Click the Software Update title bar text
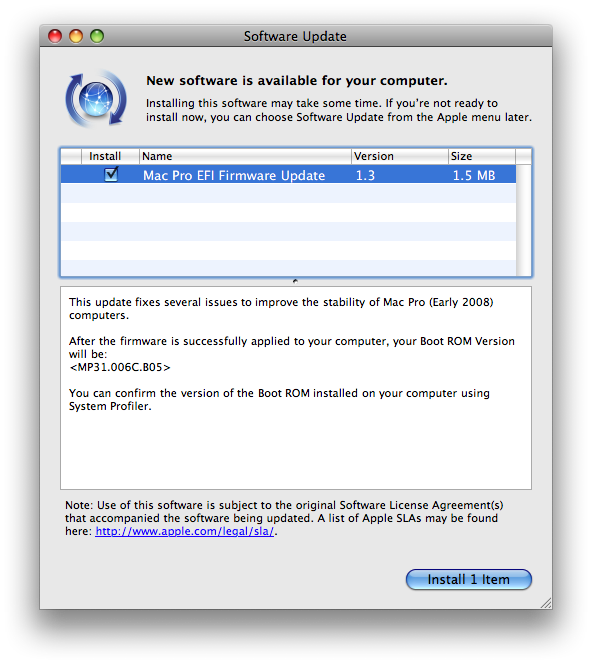This screenshot has height=664, width=592. tap(295, 36)
